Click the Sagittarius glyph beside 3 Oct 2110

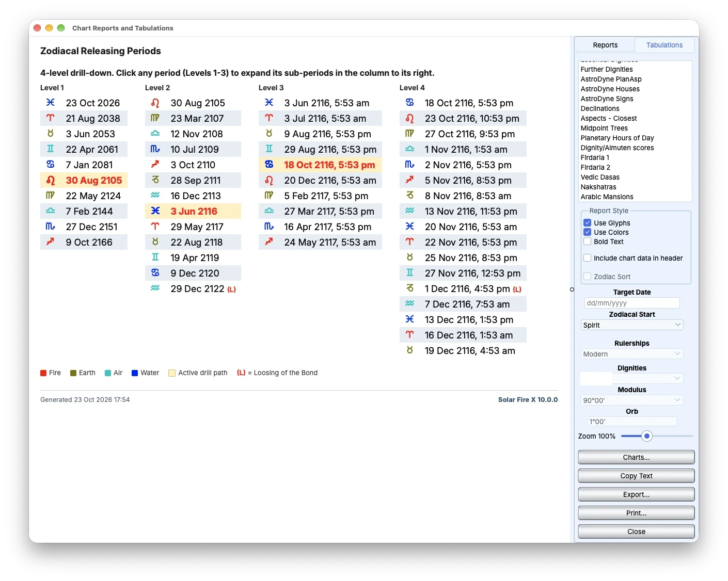[155, 165]
